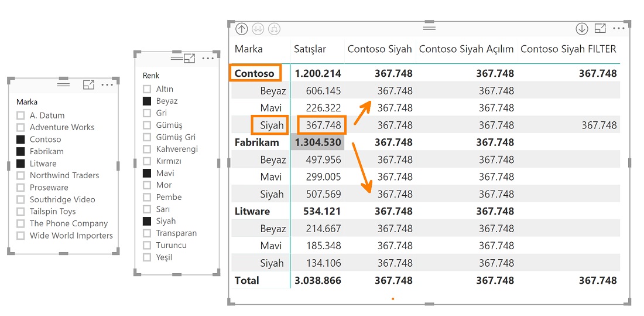This screenshot has height=316, width=644.
Task: Select the Litware Mavi value 185.348
Action: [x=323, y=246]
